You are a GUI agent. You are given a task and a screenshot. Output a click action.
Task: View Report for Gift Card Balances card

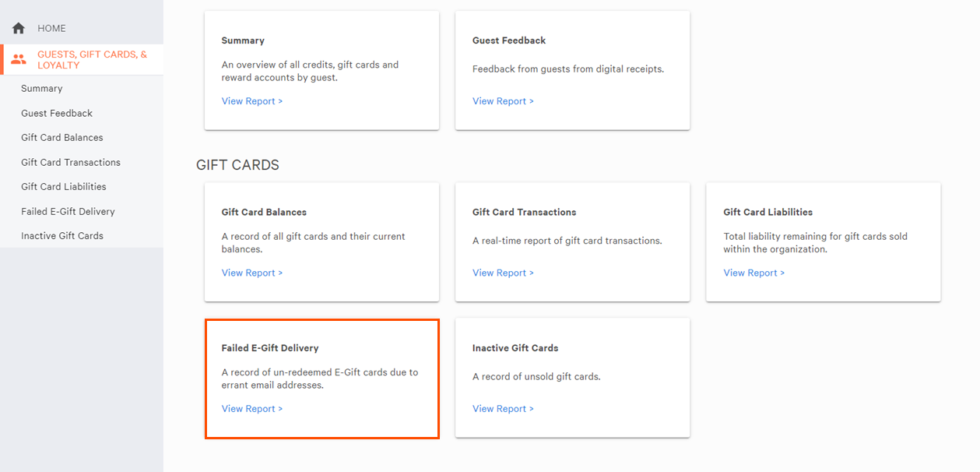pyautogui.click(x=252, y=273)
